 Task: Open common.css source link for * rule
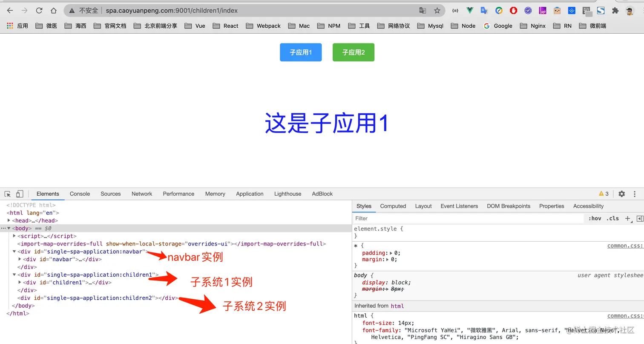[x=625, y=246]
